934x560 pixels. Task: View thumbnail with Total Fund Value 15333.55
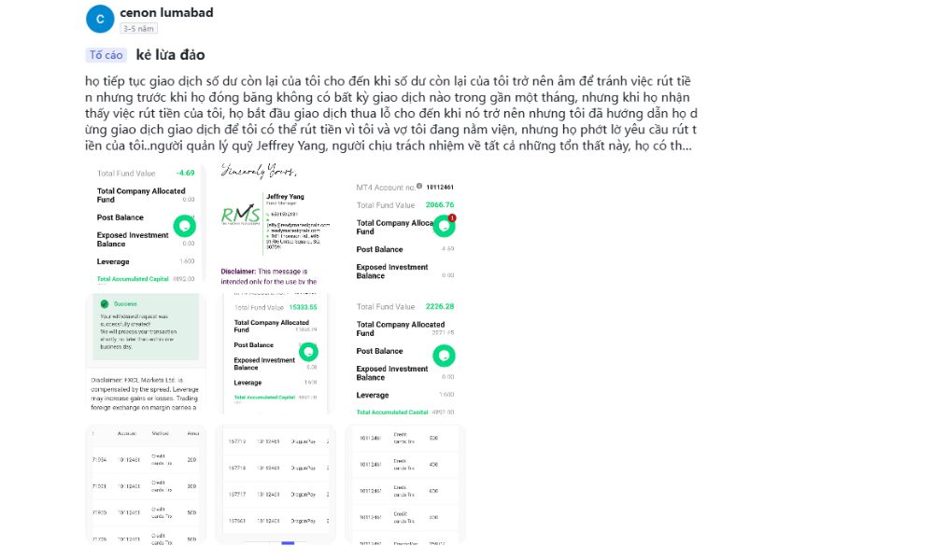tap(275, 353)
